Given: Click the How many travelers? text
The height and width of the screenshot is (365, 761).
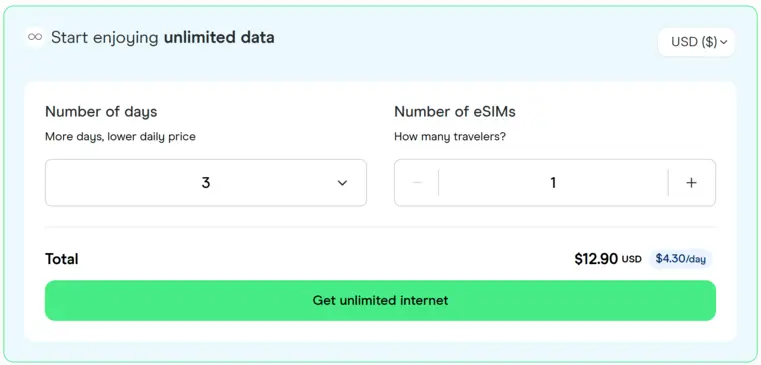Looking at the screenshot, I should (450, 137).
